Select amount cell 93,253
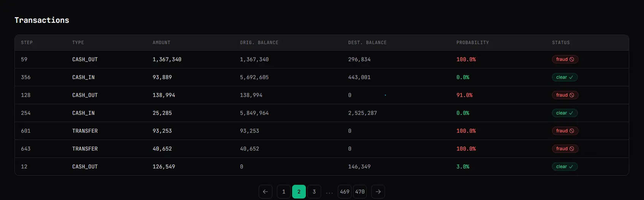644x200 pixels. pyautogui.click(x=162, y=131)
